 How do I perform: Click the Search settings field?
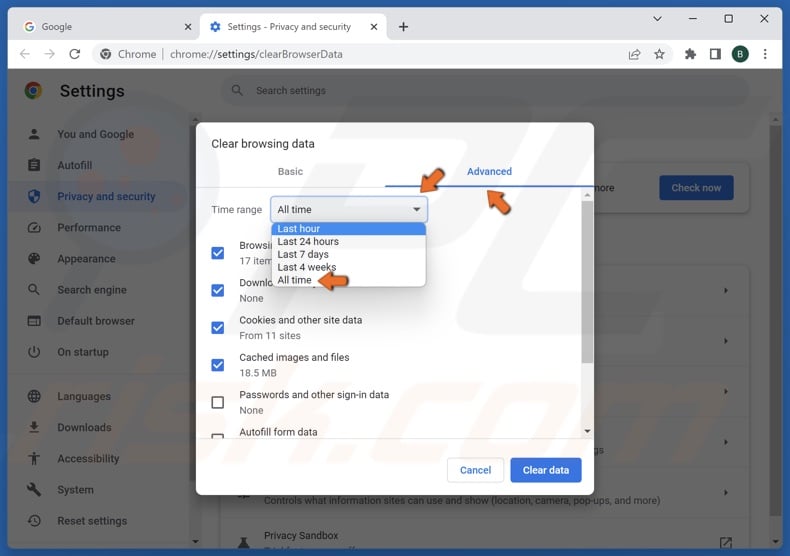coord(484,91)
